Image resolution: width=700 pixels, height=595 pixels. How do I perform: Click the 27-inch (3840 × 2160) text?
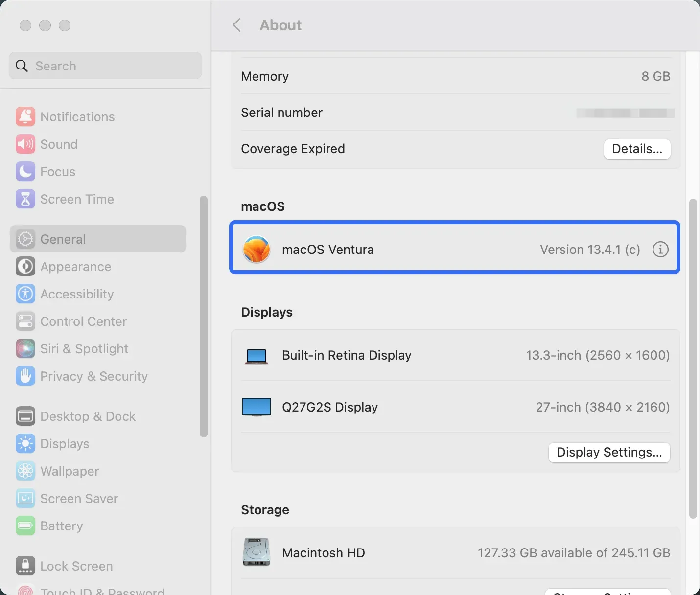point(603,407)
